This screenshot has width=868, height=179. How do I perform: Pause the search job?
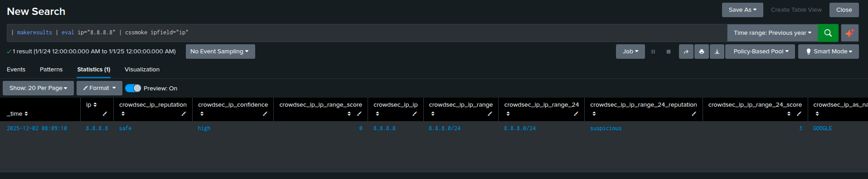[653, 52]
